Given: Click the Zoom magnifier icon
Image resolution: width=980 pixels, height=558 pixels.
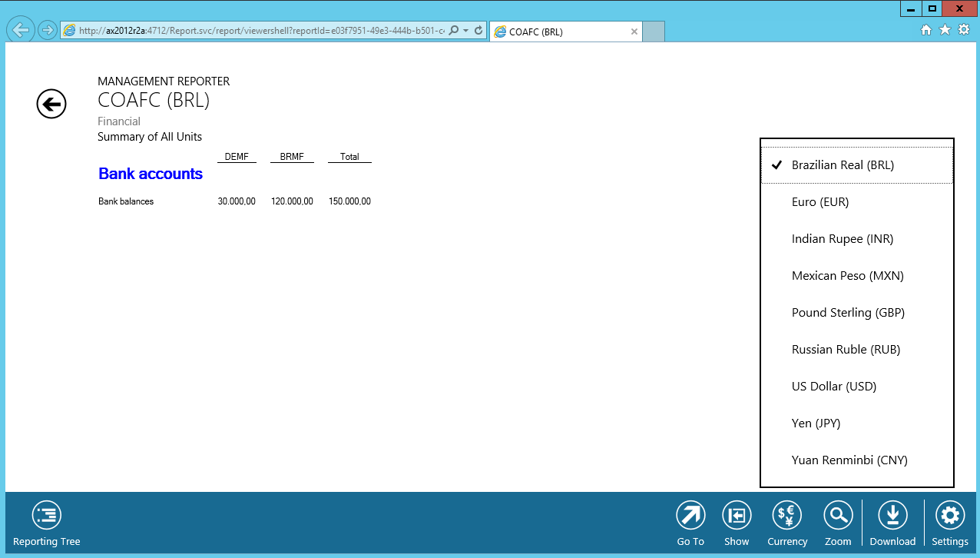Looking at the screenshot, I should pyautogui.click(x=838, y=516).
